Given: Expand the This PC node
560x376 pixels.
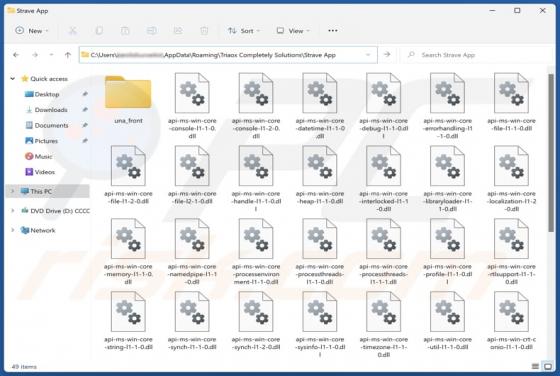Looking at the screenshot, I should tap(12, 191).
